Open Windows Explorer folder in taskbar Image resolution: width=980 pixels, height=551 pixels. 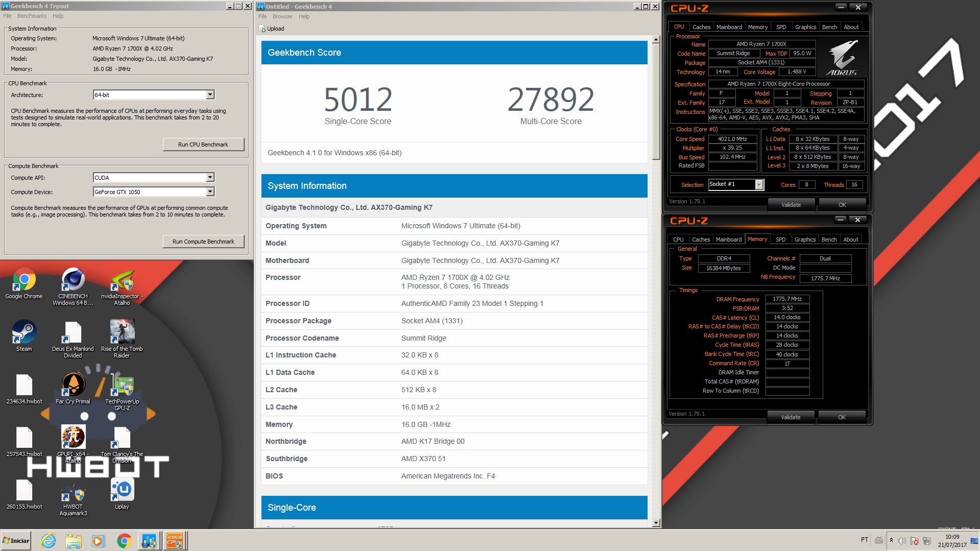click(x=74, y=541)
